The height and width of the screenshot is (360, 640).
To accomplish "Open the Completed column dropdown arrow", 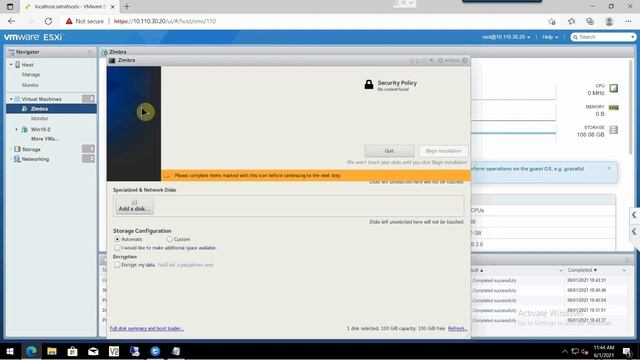I will [x=624, y=270].
